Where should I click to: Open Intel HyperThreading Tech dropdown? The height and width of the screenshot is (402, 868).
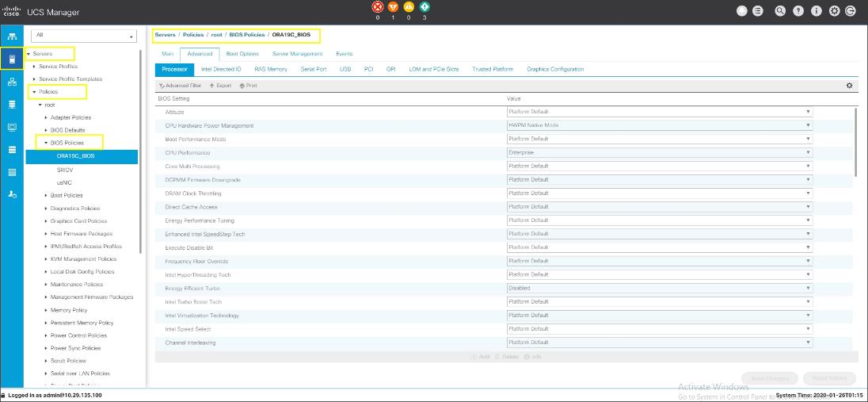[659, 274]
